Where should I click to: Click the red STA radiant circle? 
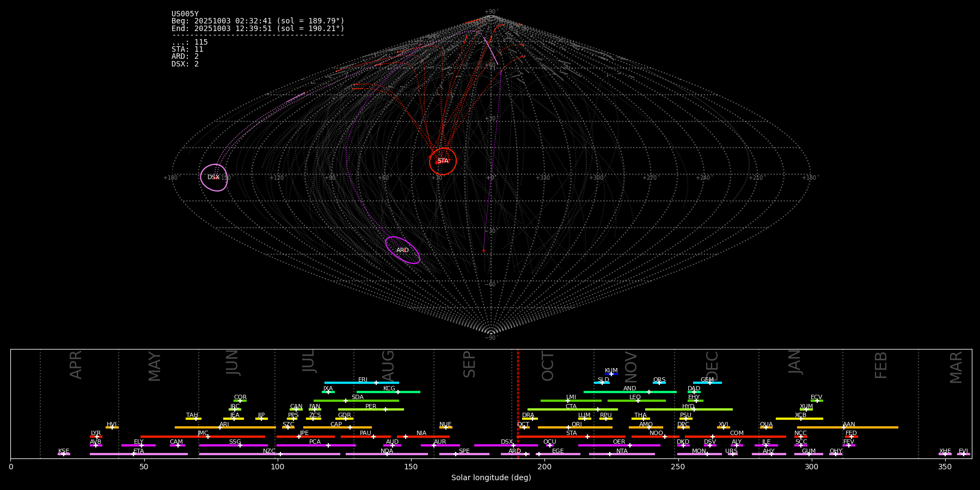(x=443, y=161)
